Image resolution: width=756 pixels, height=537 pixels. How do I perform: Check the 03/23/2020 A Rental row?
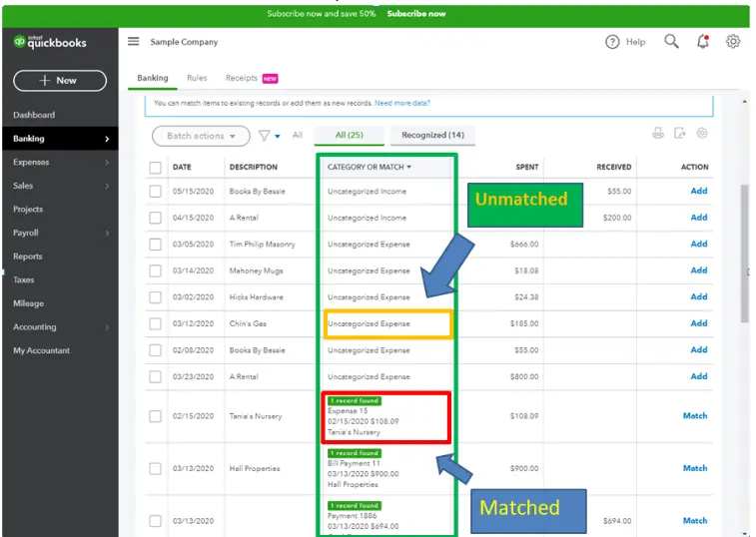tap(155, 377)
